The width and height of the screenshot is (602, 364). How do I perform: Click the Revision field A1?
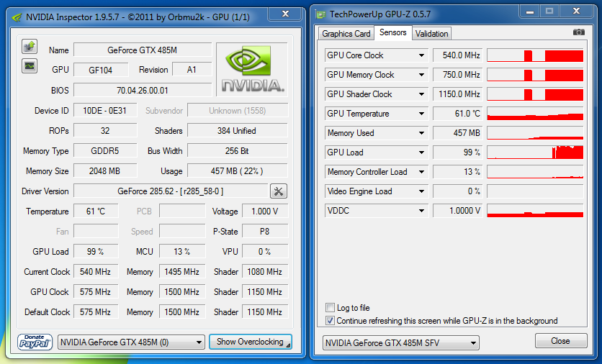(192, 70)
